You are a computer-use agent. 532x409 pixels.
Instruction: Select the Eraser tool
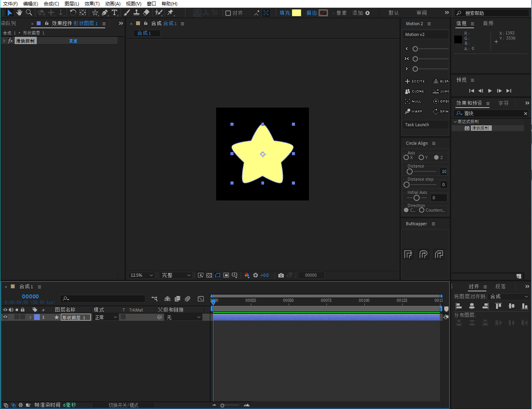click(x=146, y=13)
